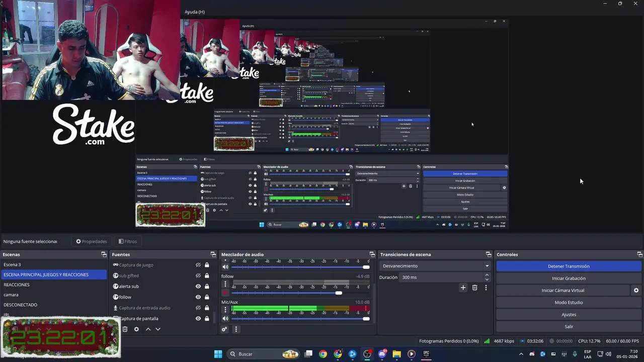
Task: Open File Explorer from the taskbar
Action: click(x=396, y=354)
